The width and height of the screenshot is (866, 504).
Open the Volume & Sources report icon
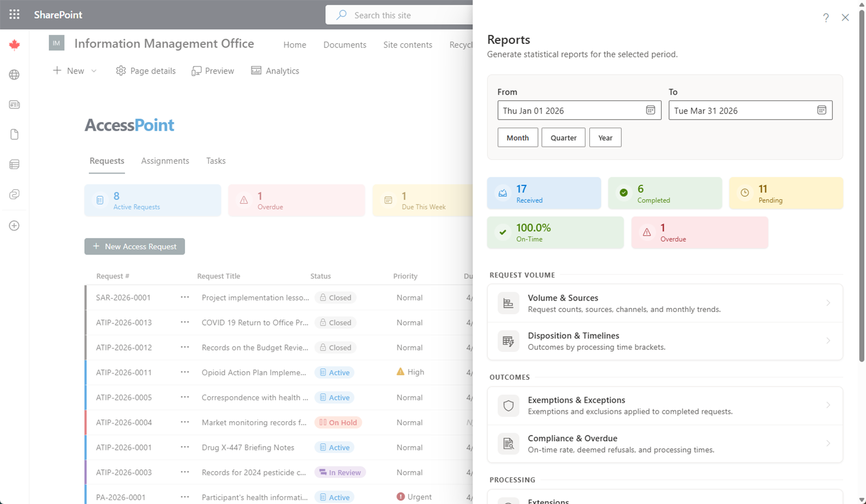tap(508, 303)
